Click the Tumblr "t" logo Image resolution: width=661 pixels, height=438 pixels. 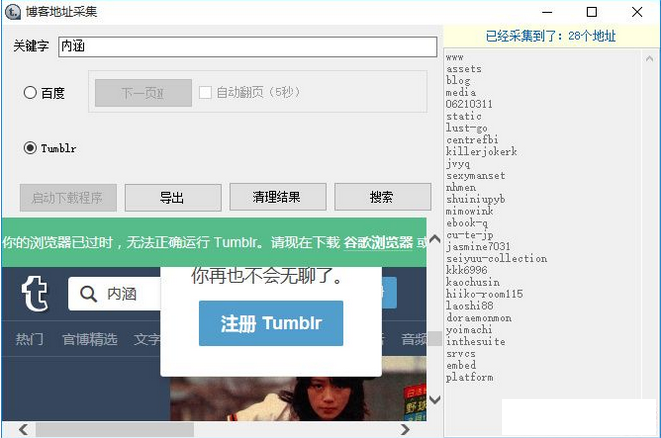[x=34, y=293]
